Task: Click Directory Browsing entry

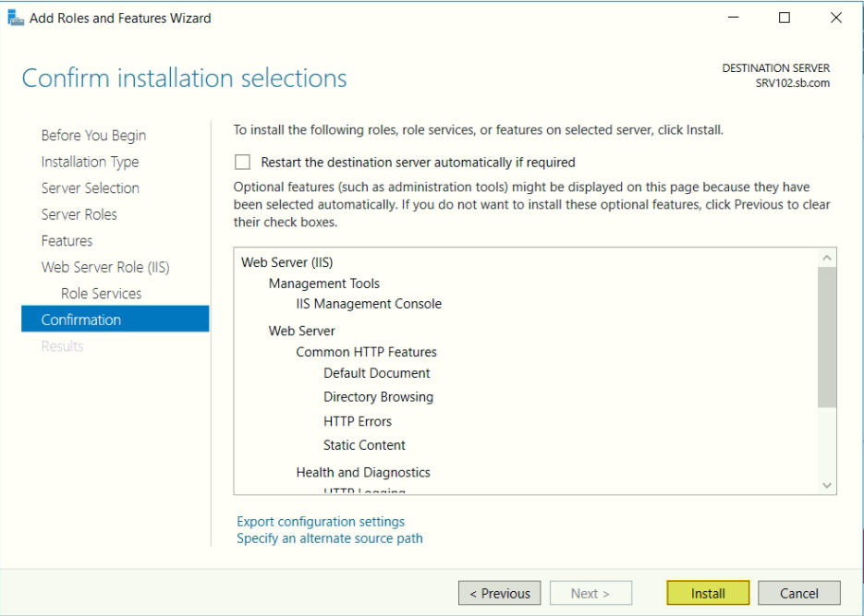Action: pos(379,397)
